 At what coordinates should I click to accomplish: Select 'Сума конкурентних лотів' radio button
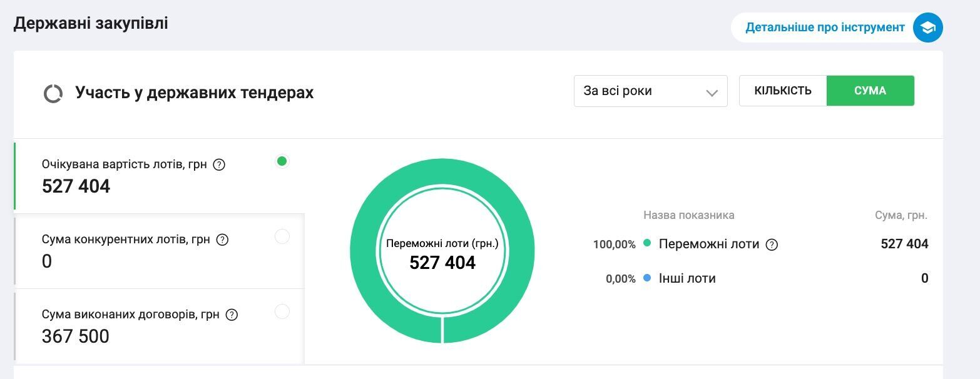(282, 236)
